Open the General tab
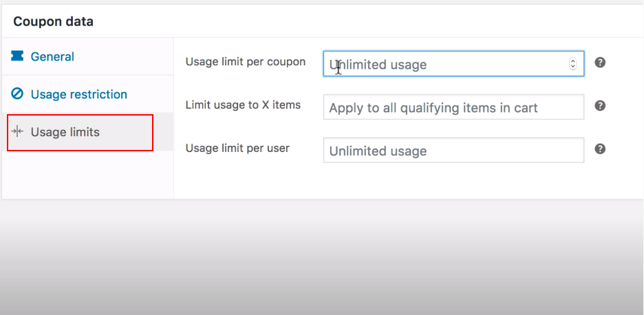Image resolution: width=644 pixels, height=315 pixels. pyautogui.click(x=52, y=56)
